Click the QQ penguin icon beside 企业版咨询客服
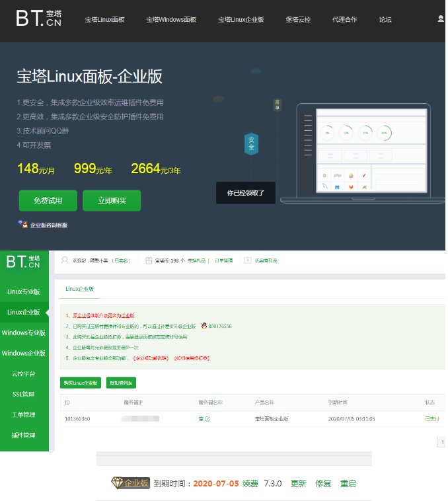 22,223
